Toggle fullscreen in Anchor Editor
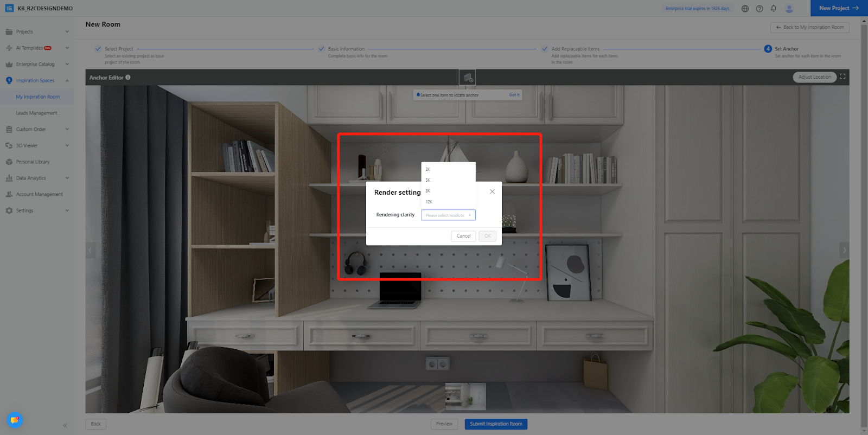This screenshot has height=435, width=868. tap(843, 76)
